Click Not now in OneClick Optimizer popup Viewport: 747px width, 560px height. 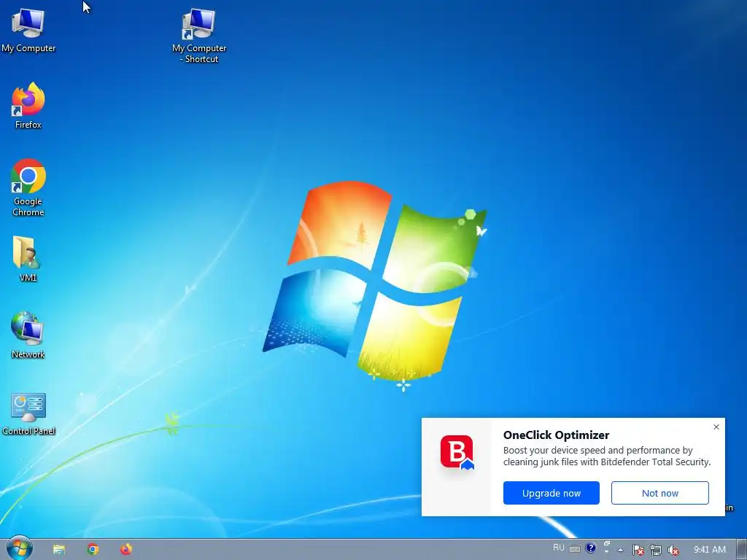coord(659,493)
